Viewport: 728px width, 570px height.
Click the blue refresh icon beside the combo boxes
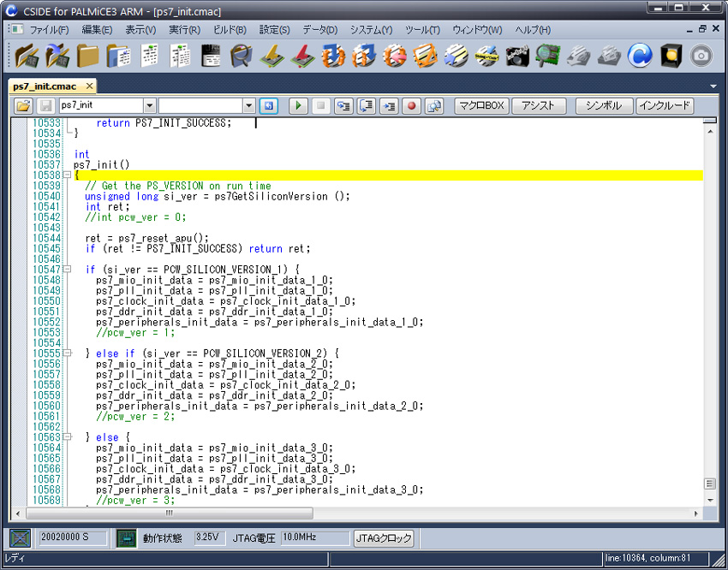(269, 106)
